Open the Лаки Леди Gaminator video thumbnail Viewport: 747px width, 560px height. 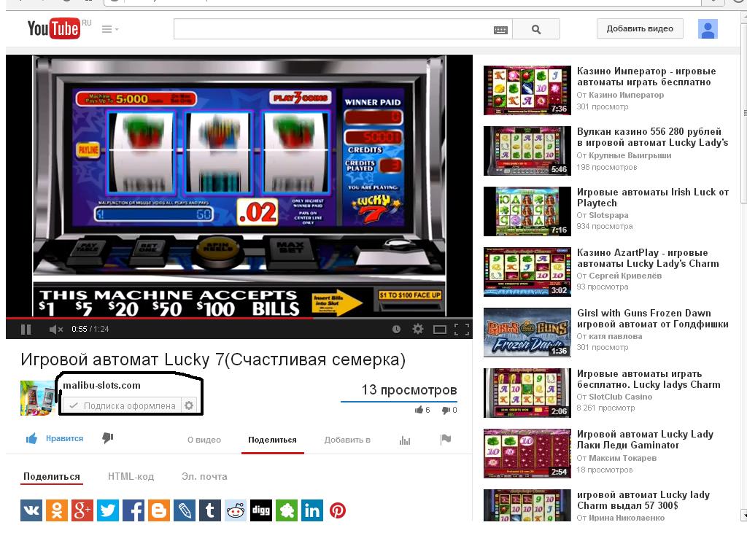click(527, 454)
